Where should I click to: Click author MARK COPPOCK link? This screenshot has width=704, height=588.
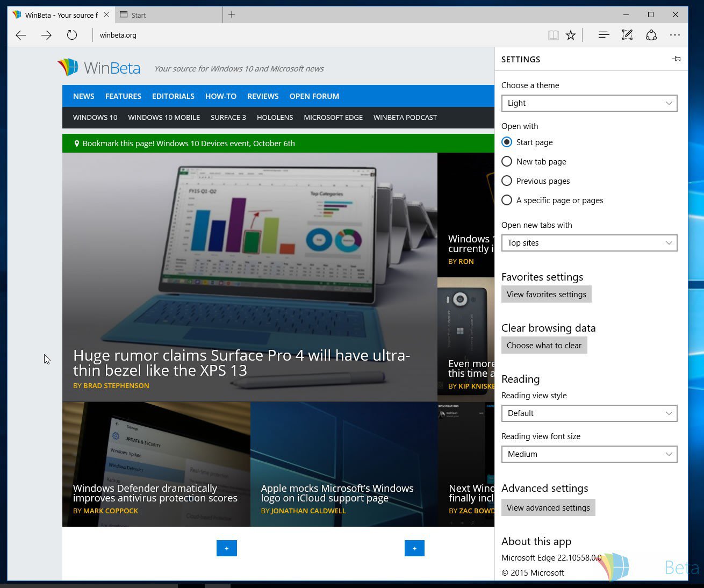point(111,511)
